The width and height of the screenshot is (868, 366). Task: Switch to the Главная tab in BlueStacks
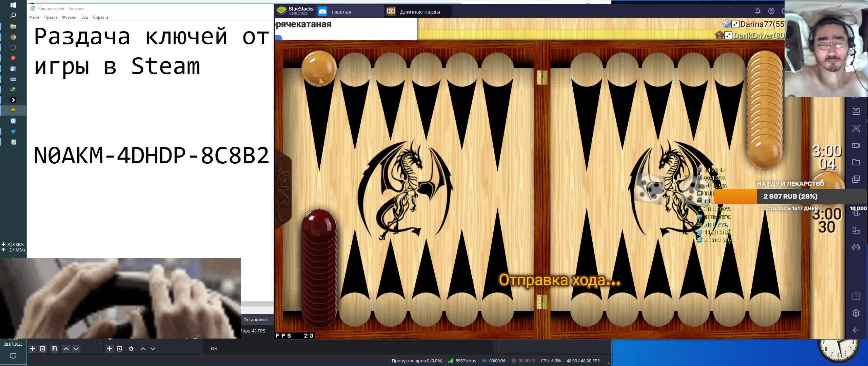[x=341, y=12]
